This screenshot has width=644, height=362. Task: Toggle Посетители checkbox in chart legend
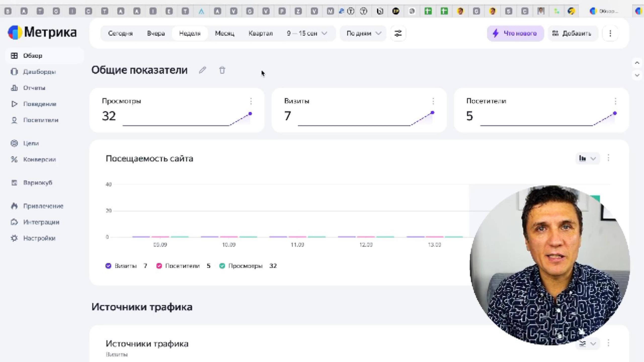coord(159,266)
